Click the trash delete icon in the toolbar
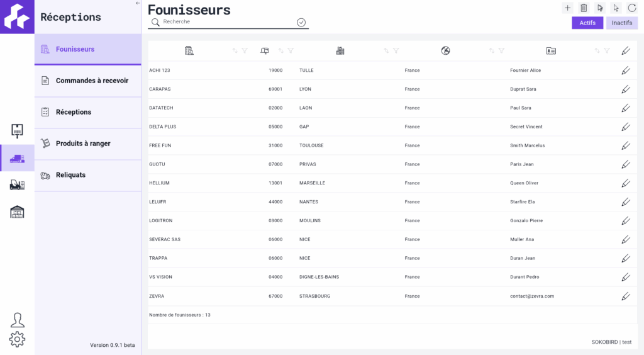Viewport: 644px width, 355px height. point(584,8)
